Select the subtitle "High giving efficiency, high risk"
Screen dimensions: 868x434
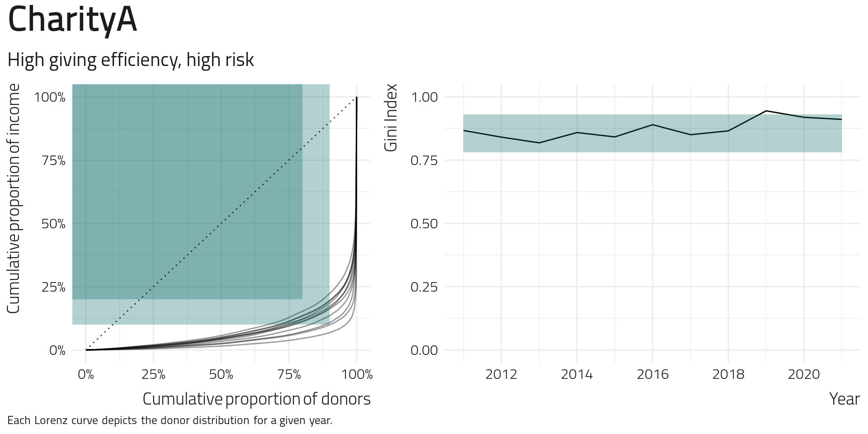pos(131,60)
